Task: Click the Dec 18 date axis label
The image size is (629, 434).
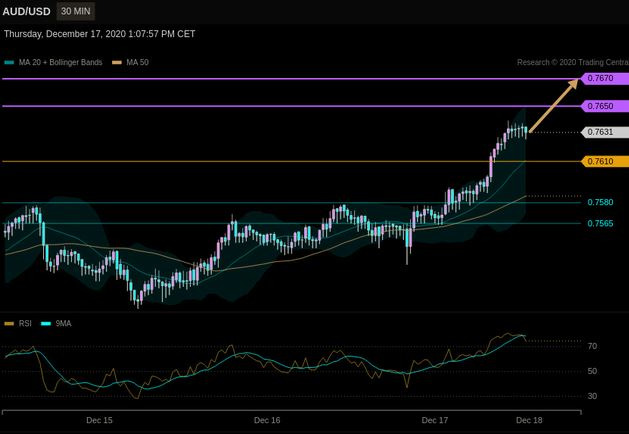Action: coord(529,420)
